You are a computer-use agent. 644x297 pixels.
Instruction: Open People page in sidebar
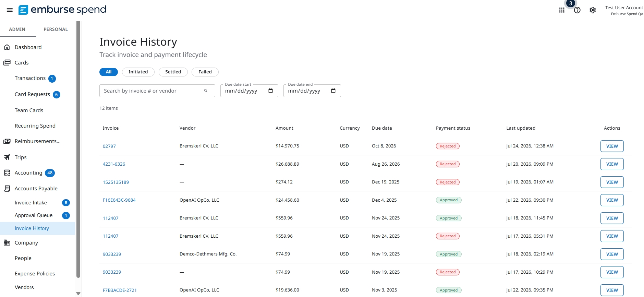pos(23,258)
